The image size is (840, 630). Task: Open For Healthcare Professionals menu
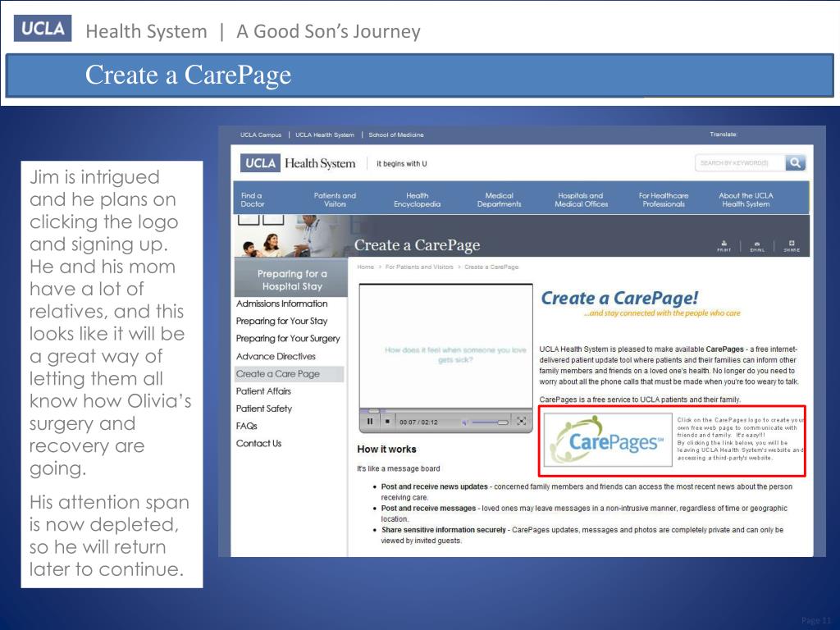coord(663,200)
